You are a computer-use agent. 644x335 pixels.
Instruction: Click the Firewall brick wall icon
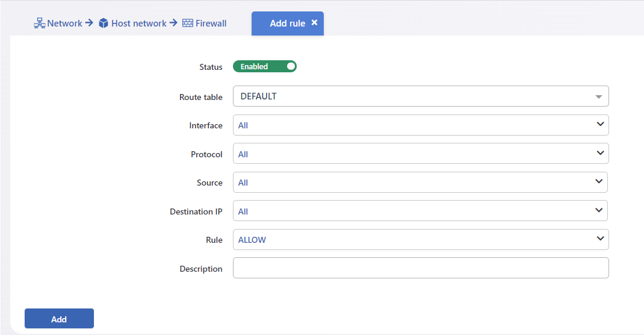point(188,23)
